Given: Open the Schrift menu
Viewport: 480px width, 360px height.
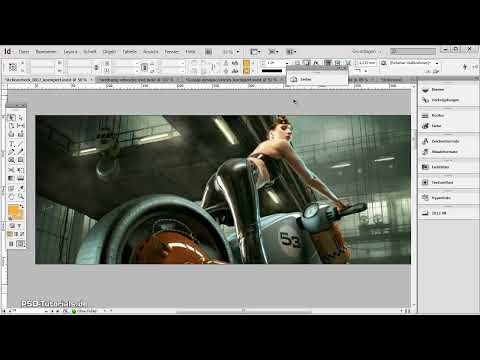Looking at the screenshot, I should pyautogui.click(x=90, y=52).
